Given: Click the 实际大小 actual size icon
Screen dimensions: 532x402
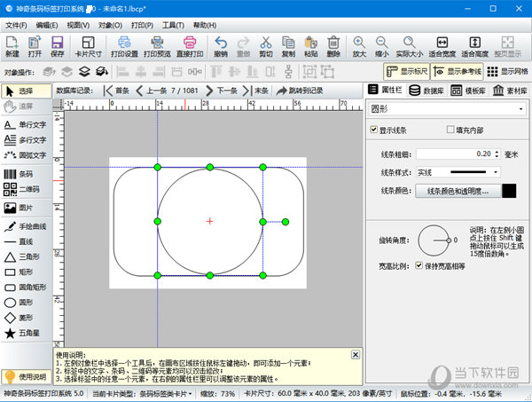Looking at the screenshot, I should pos(409,46).
